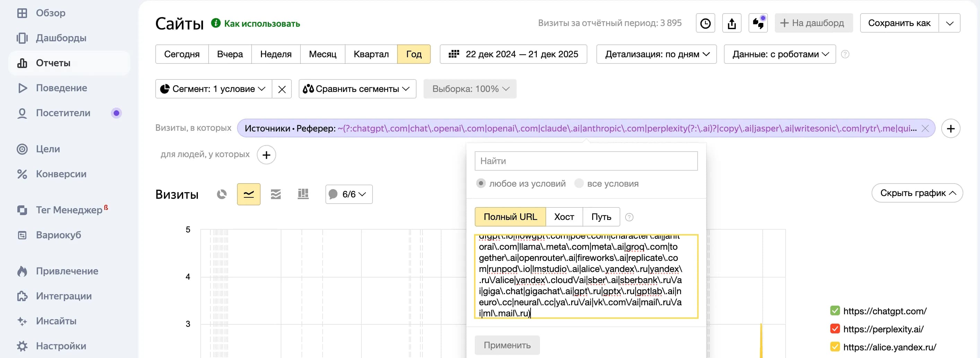Toggle the https://perplexity.ai/ series checkbox

point(835,329)
